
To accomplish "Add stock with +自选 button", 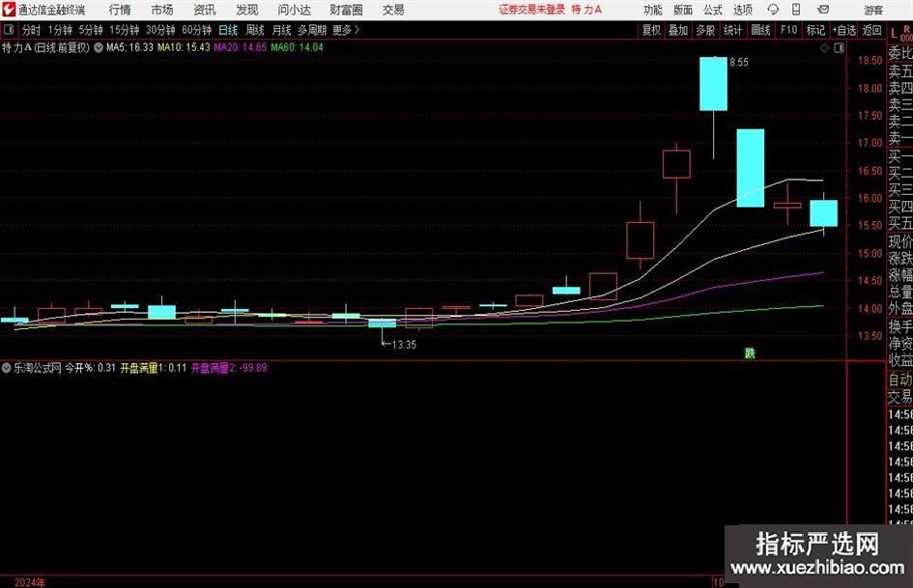I will (844, 30).
